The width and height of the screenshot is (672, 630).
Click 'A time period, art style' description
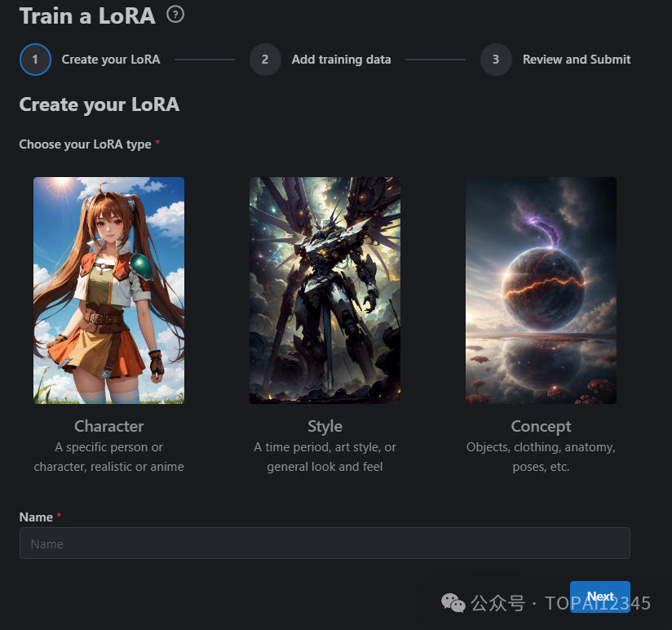pyautogui.click(x=325, y=457)
